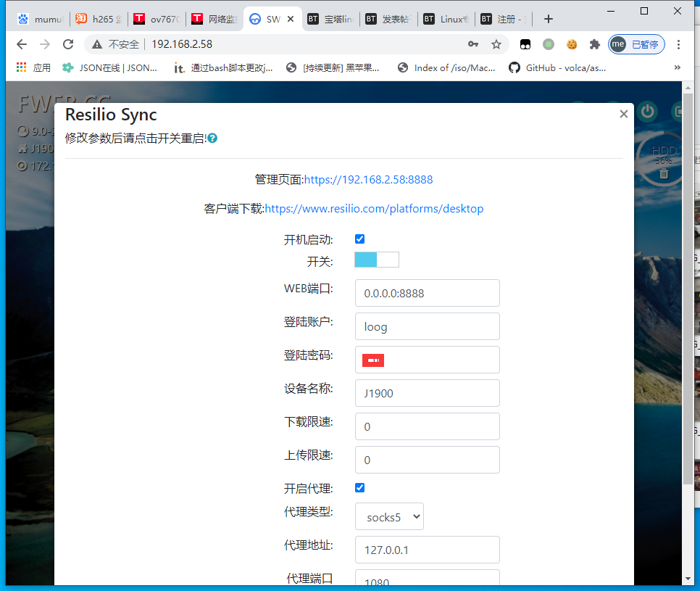
Task: Click the cookie extension icon
Action: tap(572, 44)
